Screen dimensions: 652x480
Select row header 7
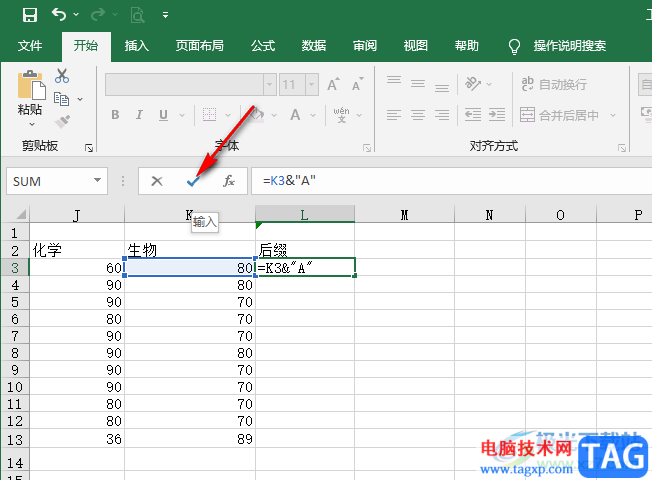(x=15, y=336)
